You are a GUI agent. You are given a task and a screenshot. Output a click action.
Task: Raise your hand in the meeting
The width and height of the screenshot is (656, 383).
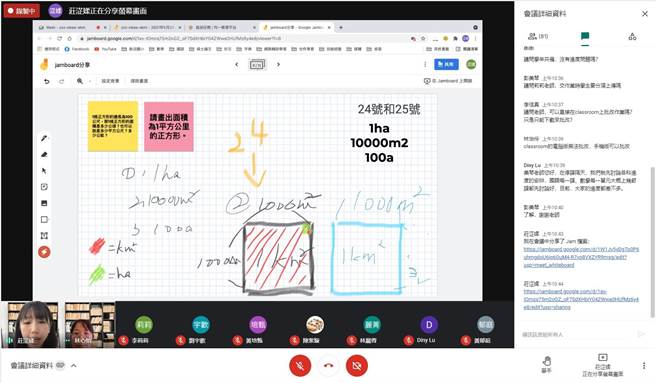click(546, 364)
